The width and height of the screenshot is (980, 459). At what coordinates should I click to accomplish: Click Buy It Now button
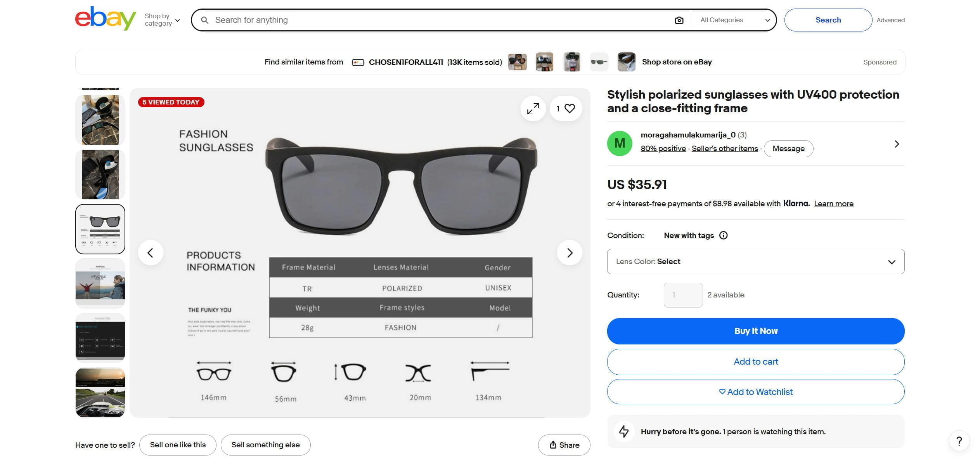(x=755, y=331)
